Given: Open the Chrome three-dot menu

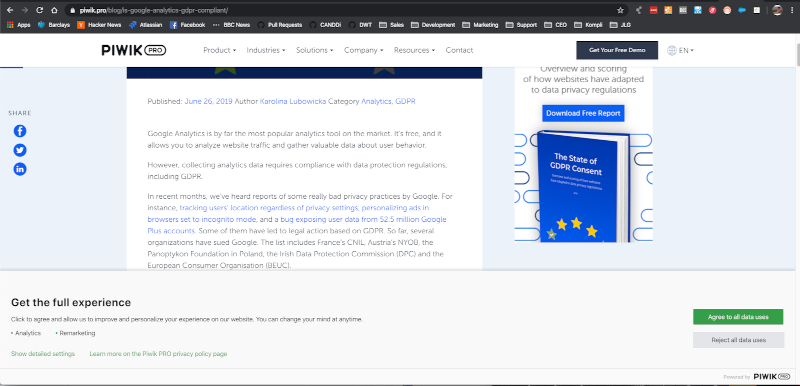Looking at the screenshot, I should 791,10.
